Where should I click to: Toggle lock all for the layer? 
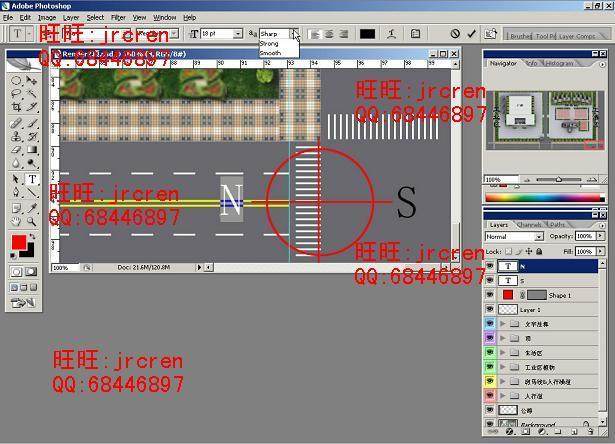tap(539, 251)
